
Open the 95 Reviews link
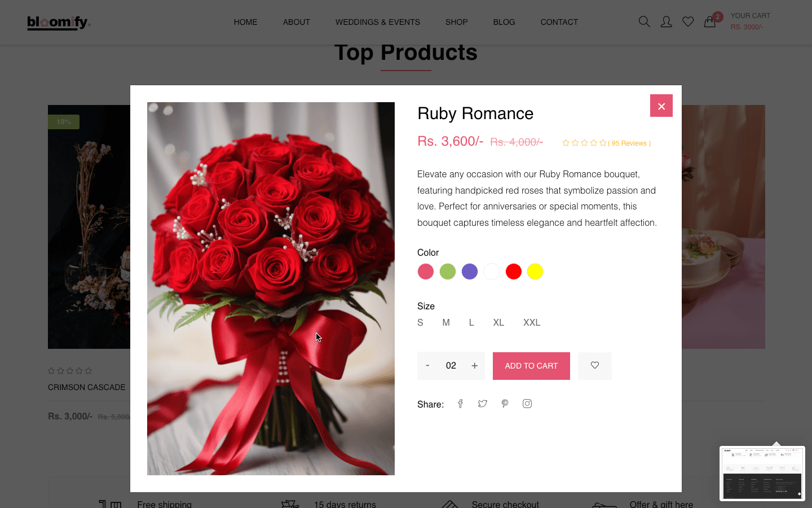tap(629, 143)
